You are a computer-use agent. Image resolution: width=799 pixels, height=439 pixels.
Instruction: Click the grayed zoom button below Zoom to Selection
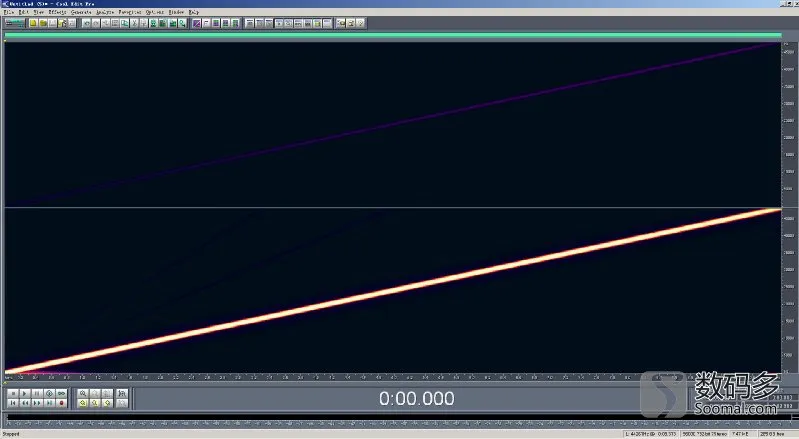tap(122, 403)
